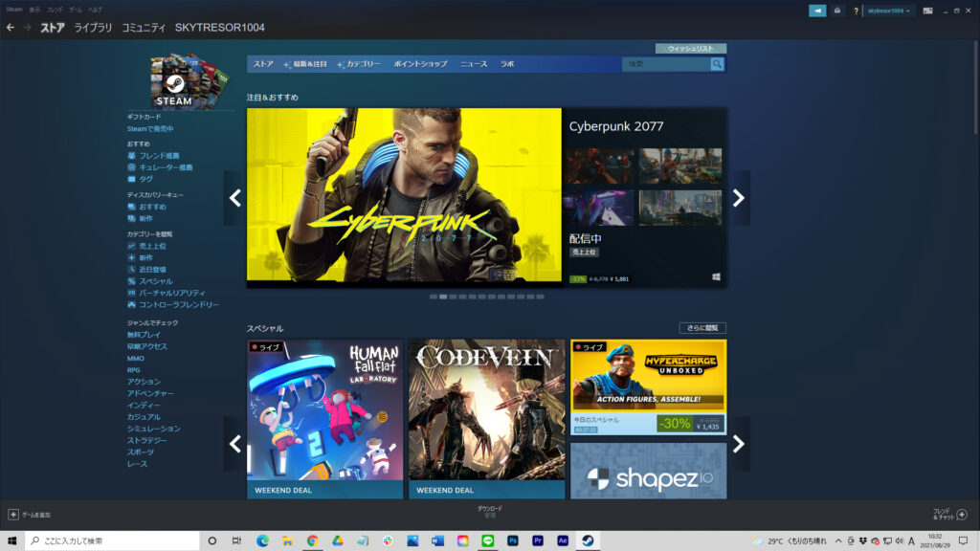The image size is (980, 551).
Task: Open the Steam menu
Action: pos(13,10)
